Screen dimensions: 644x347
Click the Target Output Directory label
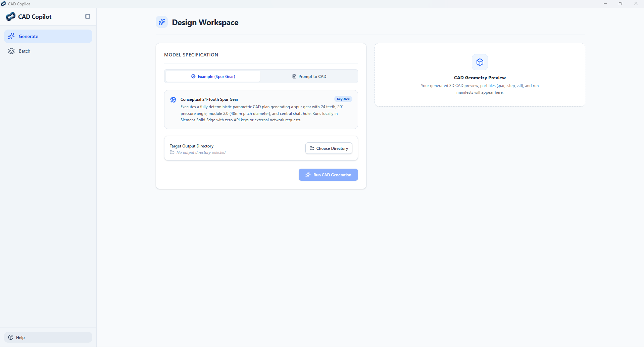coord(192,146)
